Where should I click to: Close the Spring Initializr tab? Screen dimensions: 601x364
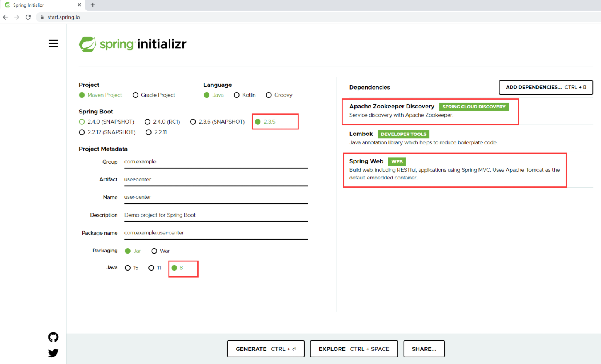[79, 5]
